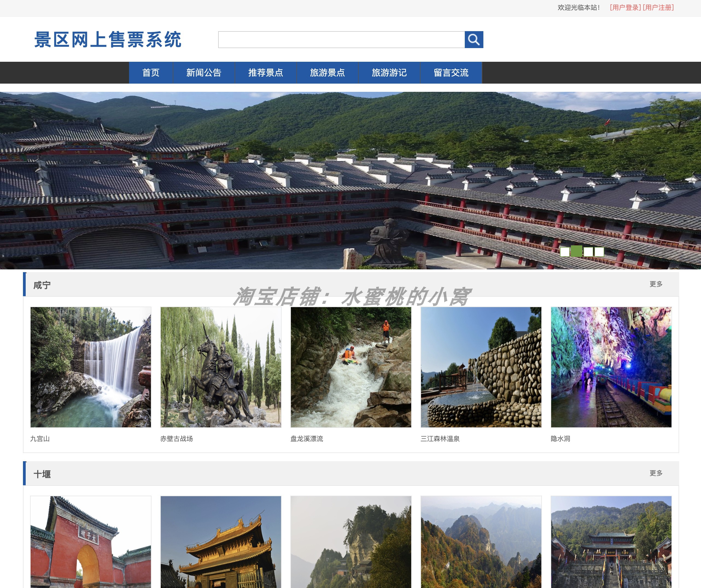Viewport: 701px width, 588px height.
Task: Open the 隐水洞 cave thumbnail
Action: 611,367
